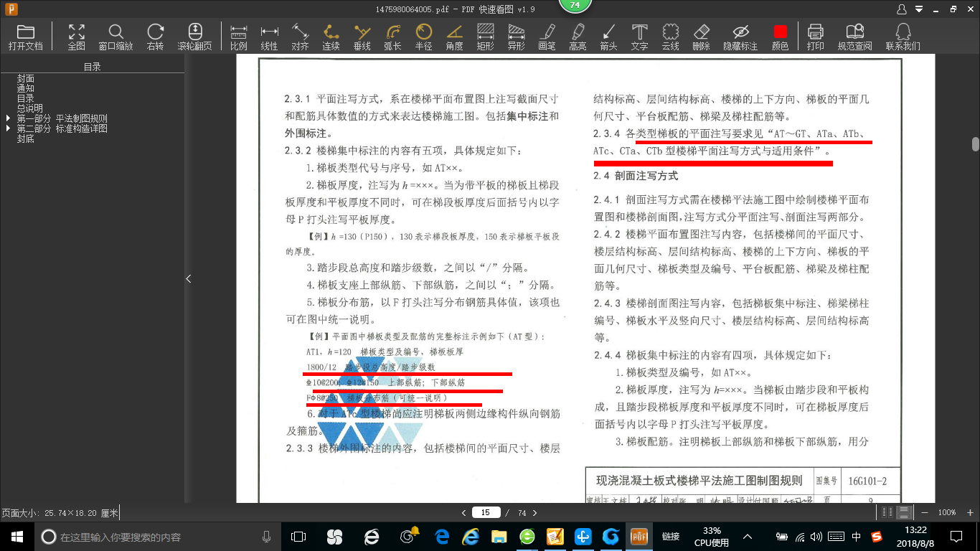Switch to continuous single-page layout

[904, 512]
